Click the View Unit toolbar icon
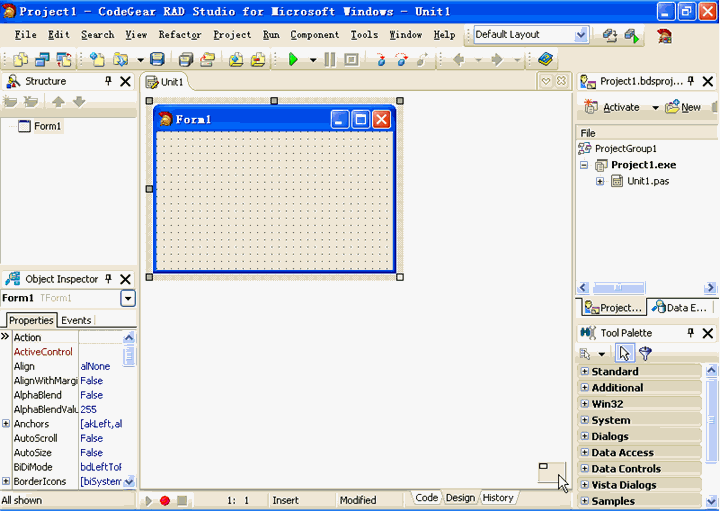Viewport: 720px width, 511px height. point(21,59)
